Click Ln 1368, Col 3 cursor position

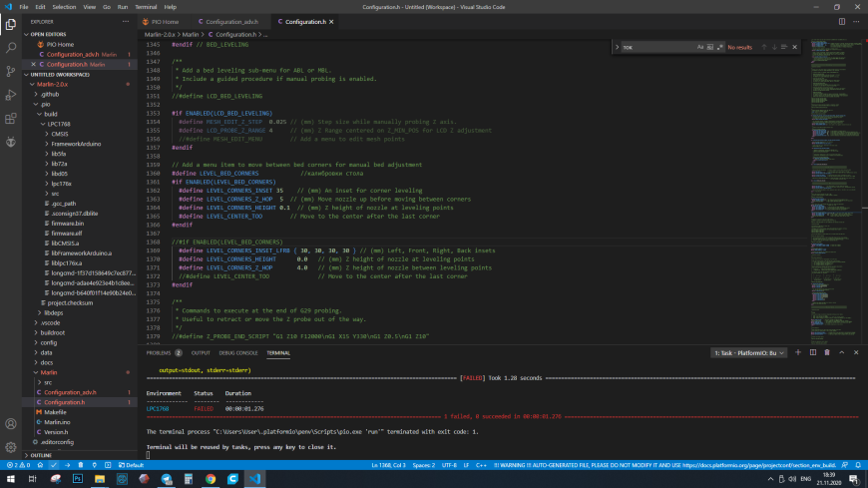pyautogui.click(x=389, y=465)
